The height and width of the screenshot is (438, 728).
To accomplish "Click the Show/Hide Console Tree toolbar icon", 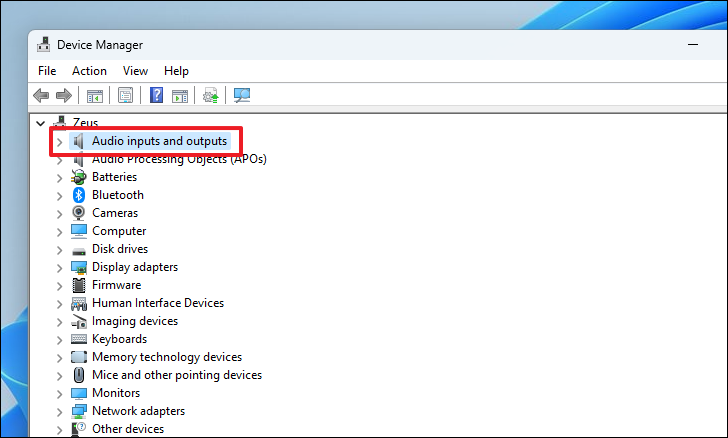I will coord(95,96).
